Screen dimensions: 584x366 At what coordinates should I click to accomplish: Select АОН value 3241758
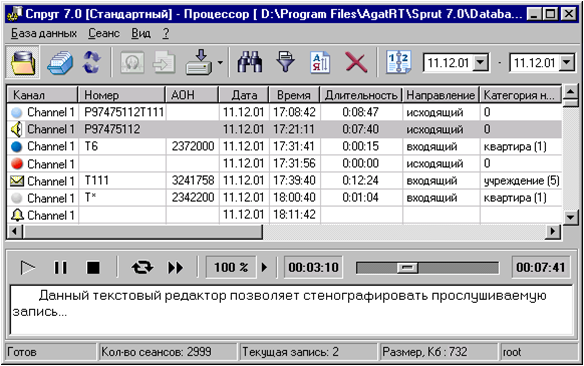click(x=193, y=181)
